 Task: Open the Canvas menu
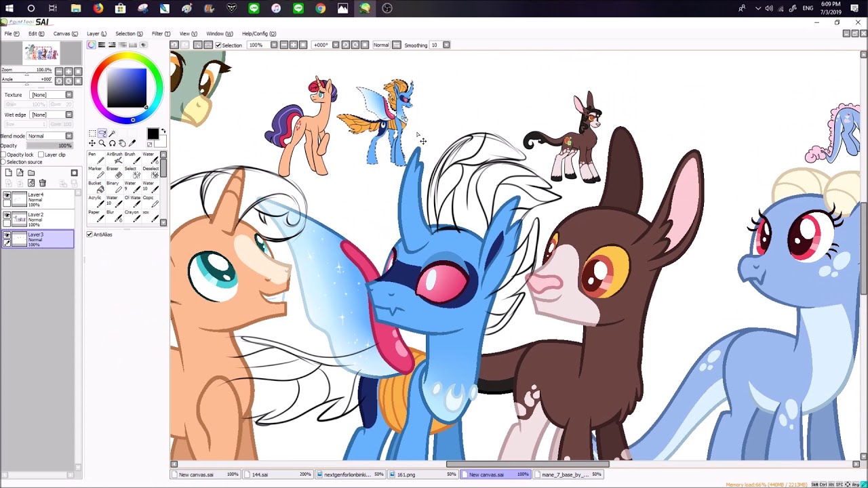(x=66, y=33)
